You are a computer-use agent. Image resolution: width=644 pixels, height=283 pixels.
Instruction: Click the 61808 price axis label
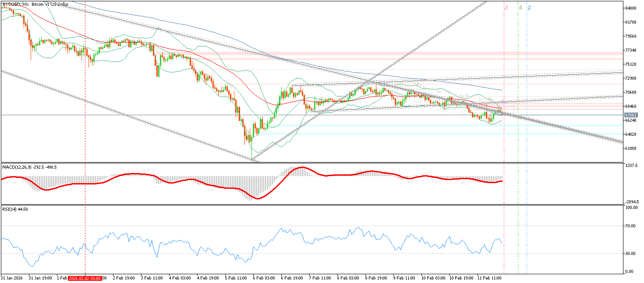coord(631,149)
